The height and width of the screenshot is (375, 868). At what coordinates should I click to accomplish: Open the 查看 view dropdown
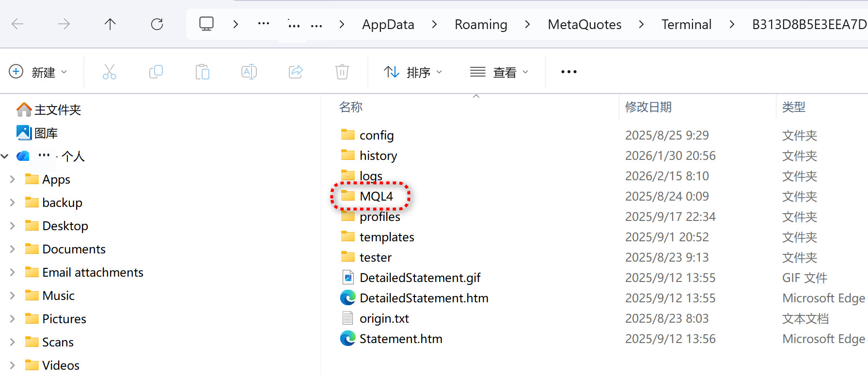click(499, 72)
